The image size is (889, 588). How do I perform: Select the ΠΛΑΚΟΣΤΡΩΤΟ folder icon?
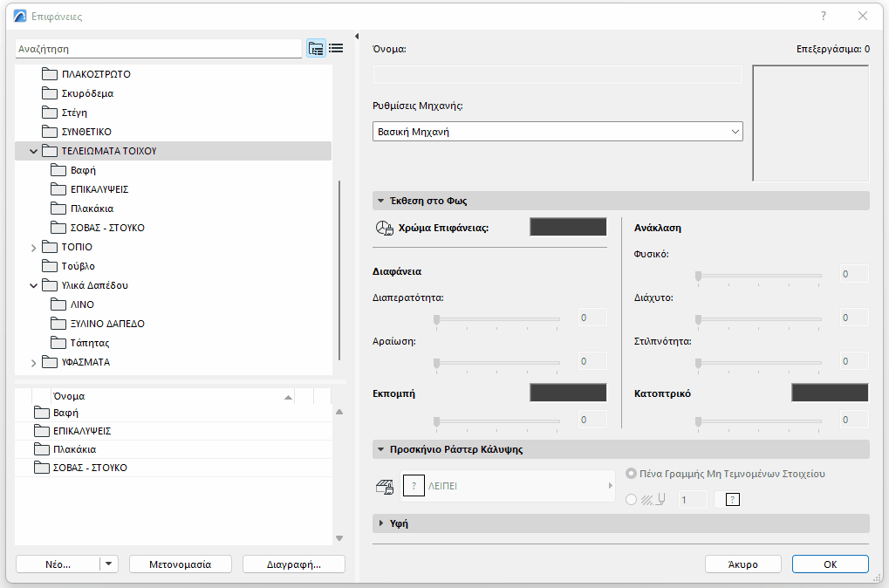pos(50,73)
